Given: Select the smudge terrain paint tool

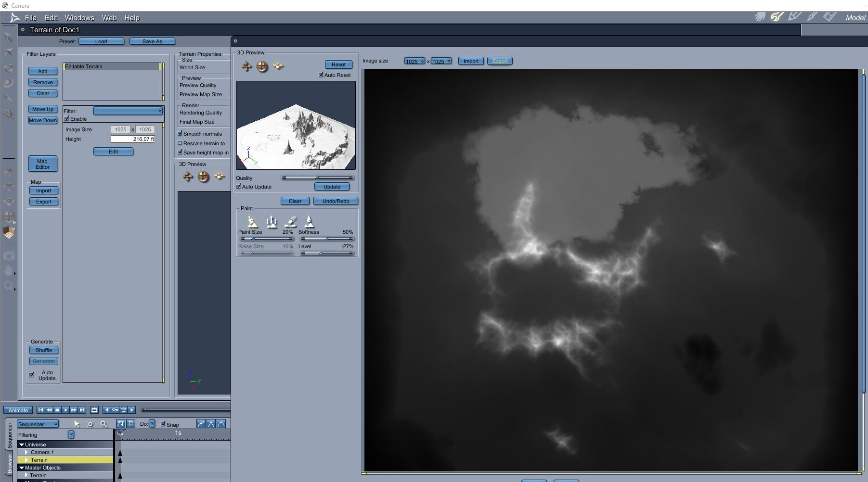Looking at the screenshot, I should click(291, 221).
